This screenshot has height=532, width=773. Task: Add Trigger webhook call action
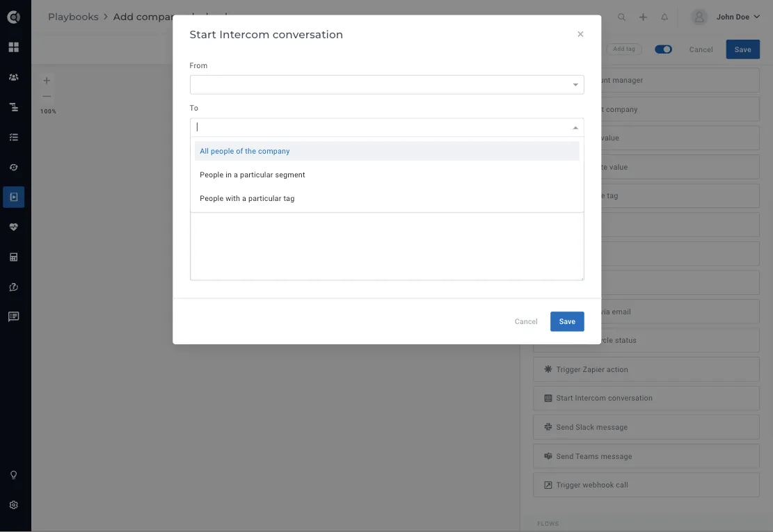[646, 485]
